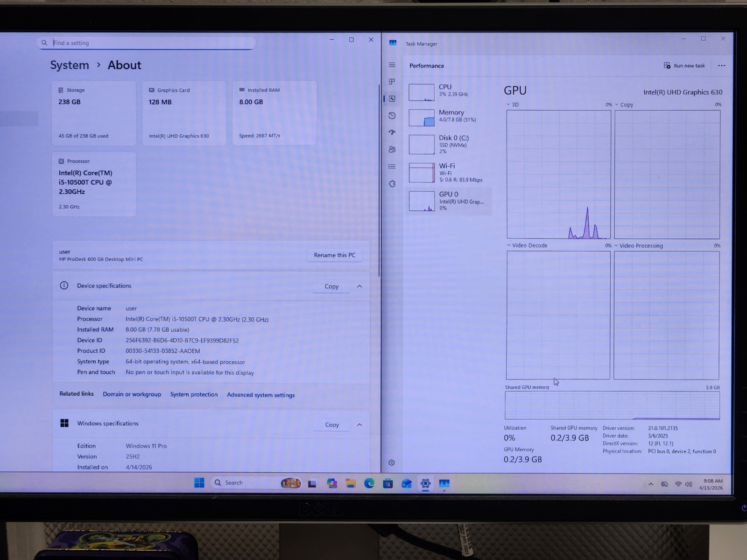Open the three-dot more options in Task Manager

(x=722, y=66)
